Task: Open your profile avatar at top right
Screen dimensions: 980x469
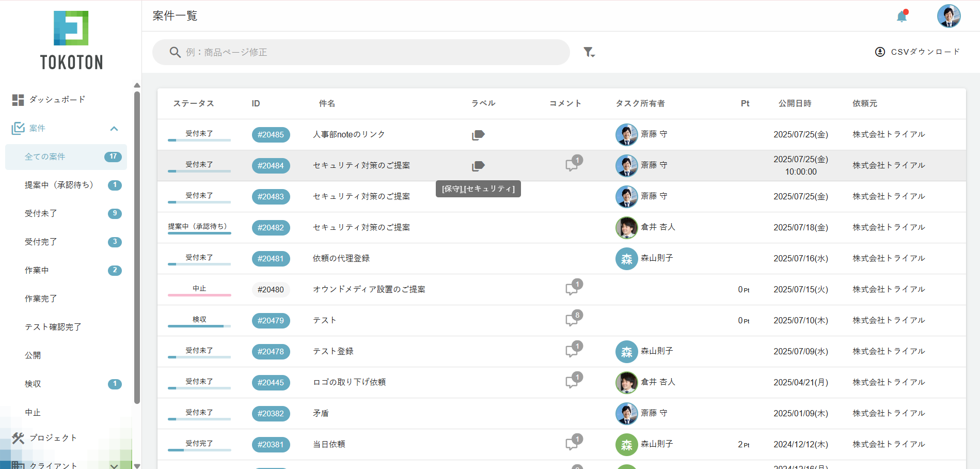Action: tap(949, 16)
